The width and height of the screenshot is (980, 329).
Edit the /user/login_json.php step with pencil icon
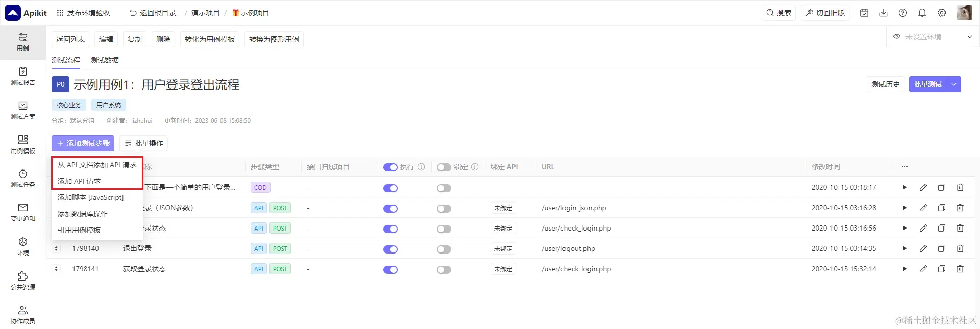click(923, 208)
